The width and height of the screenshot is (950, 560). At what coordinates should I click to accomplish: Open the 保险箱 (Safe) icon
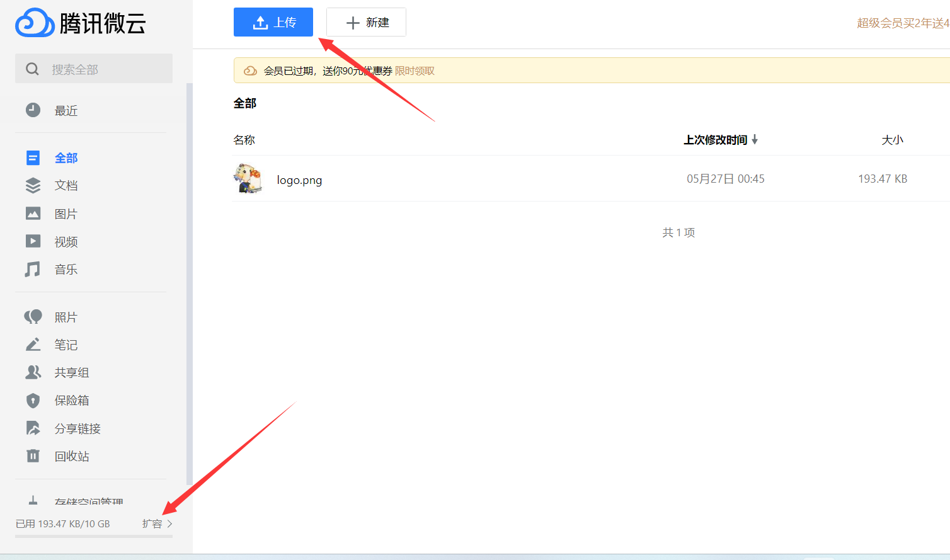point(33,400)
